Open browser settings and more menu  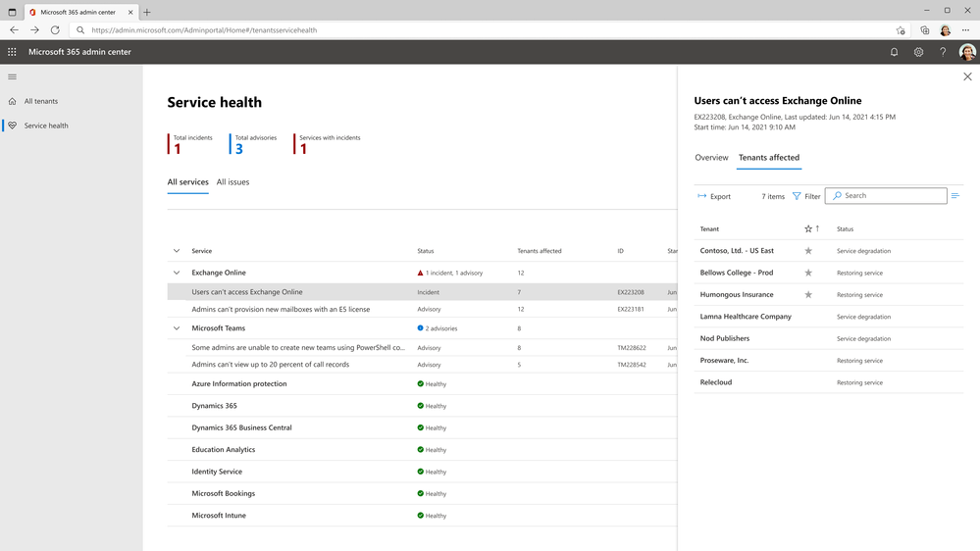(x=965, y=30)
